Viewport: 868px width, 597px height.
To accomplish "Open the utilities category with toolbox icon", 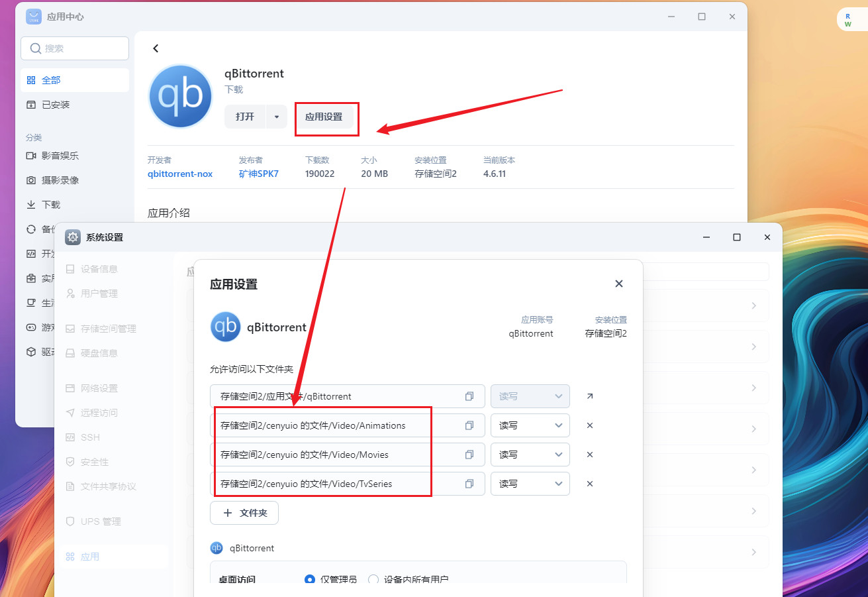I will coord(31,278).
